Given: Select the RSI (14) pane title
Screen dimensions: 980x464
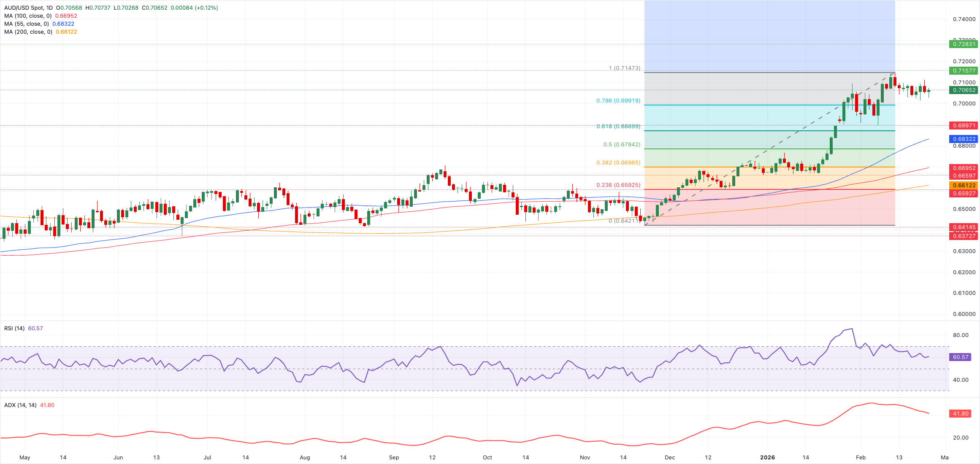Looking at the screenshot, I should coord(14,328).
